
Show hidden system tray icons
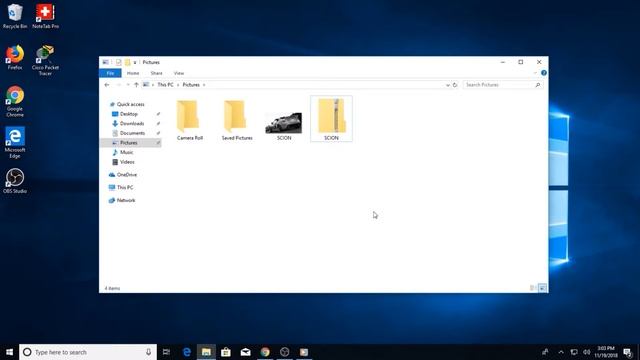click(x=561, y=352)
